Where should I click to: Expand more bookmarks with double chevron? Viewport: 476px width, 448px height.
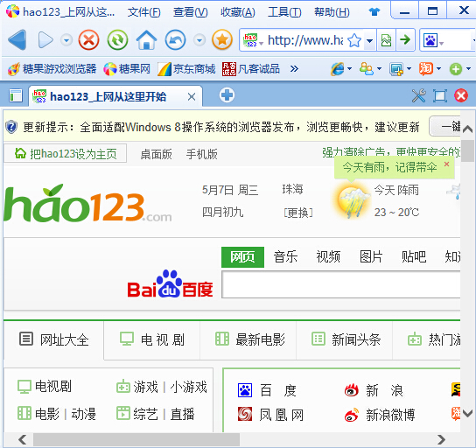pos(294,69)
